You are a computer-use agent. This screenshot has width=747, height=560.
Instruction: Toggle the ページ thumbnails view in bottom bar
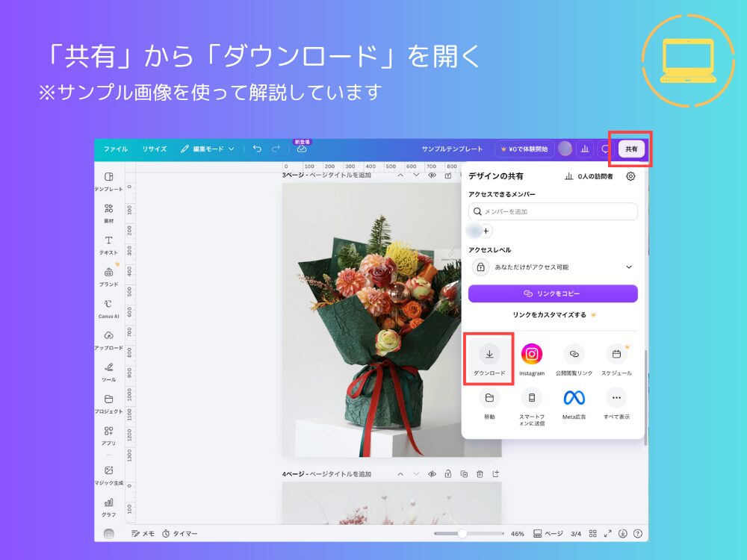tap(548, 534)
